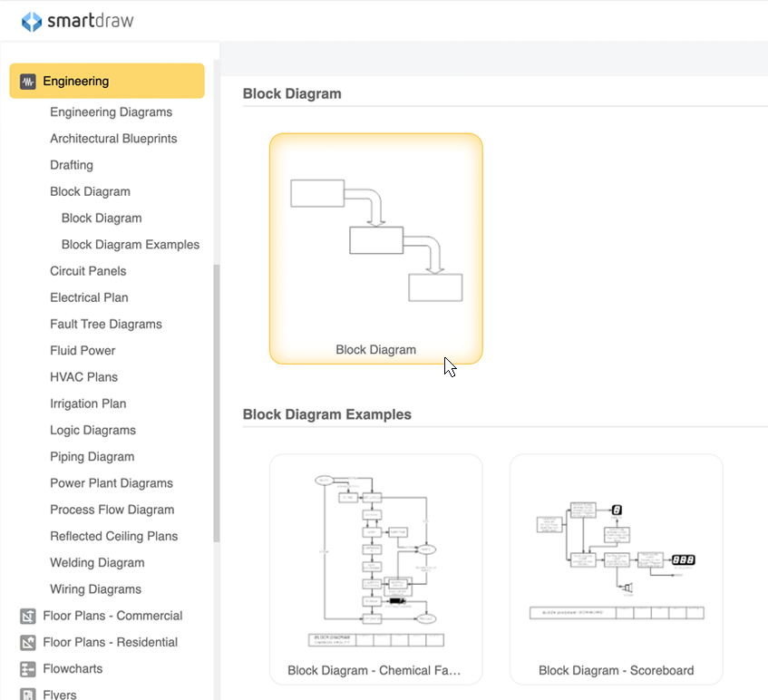The height and width of the screenshot is (700, 768).
Task: Open Logic Diagrams templates
Action: pyautogui.click(x=93, y=430)
